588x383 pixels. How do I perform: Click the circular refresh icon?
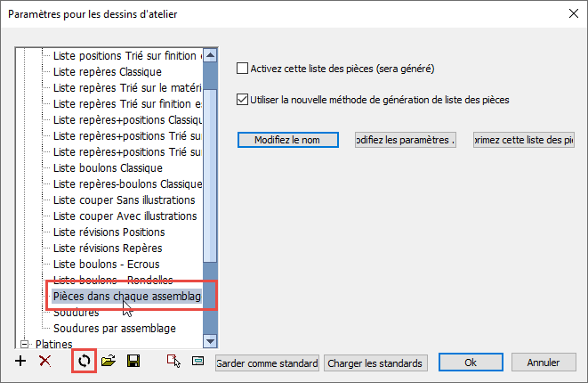click(84, 362)
